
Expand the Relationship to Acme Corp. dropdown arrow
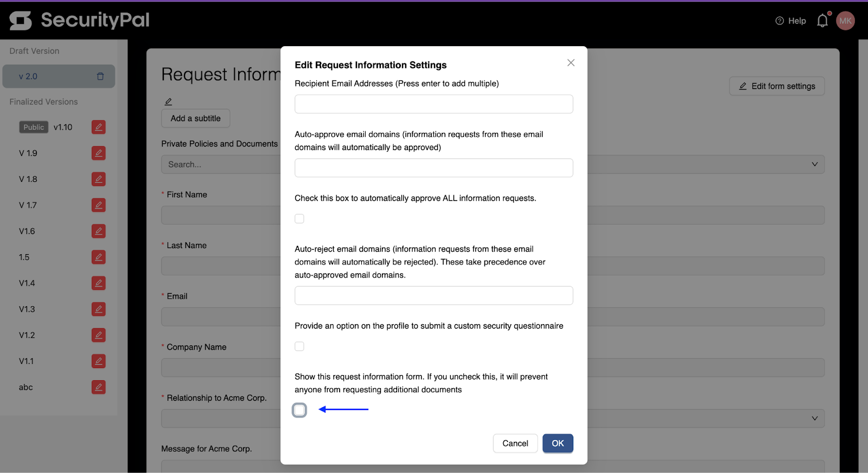tap(814, 419)
